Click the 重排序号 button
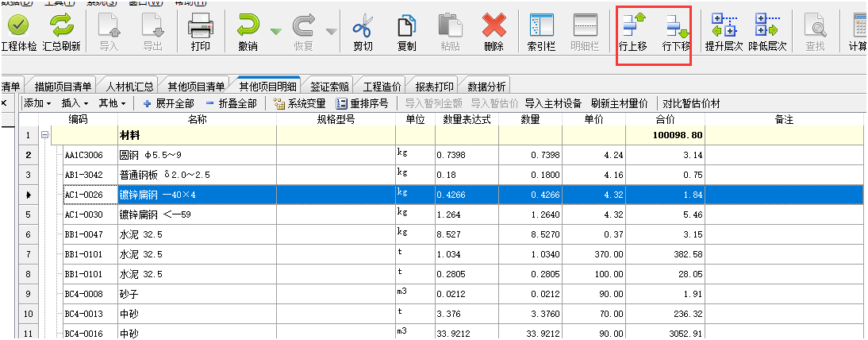868x340 pixels. (363, 103)
